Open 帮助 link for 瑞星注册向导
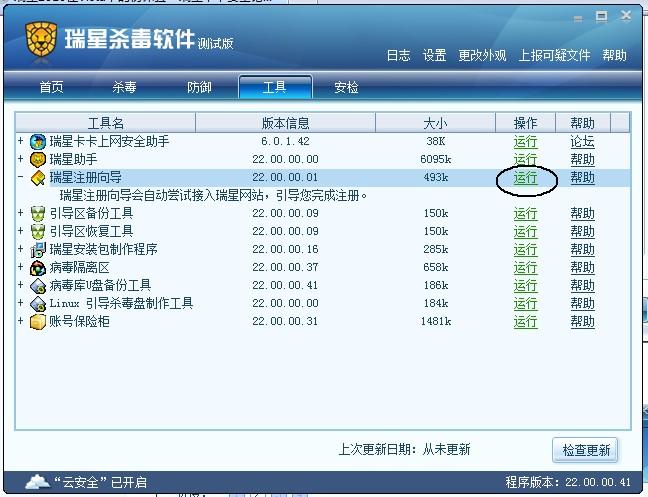 [x=582, y=178]
